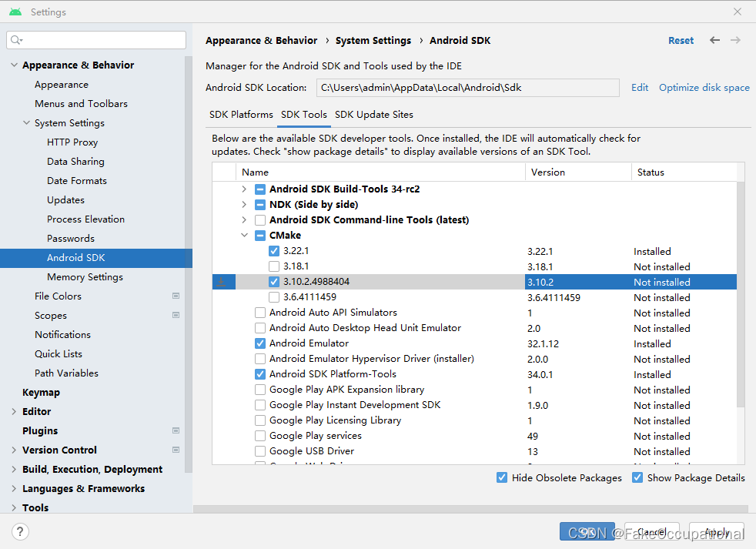
Task: Toggle the Android Emulator checkbox
Action: point(260,343)
